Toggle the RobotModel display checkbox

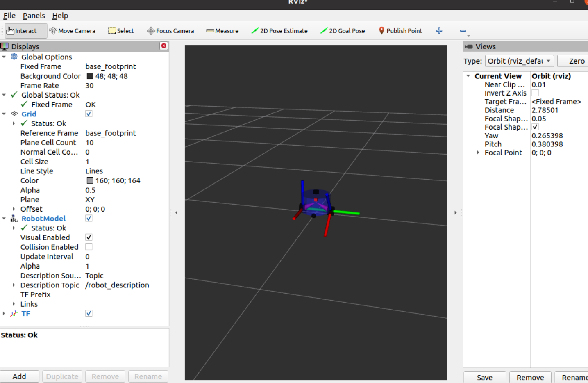click(89, 218)
